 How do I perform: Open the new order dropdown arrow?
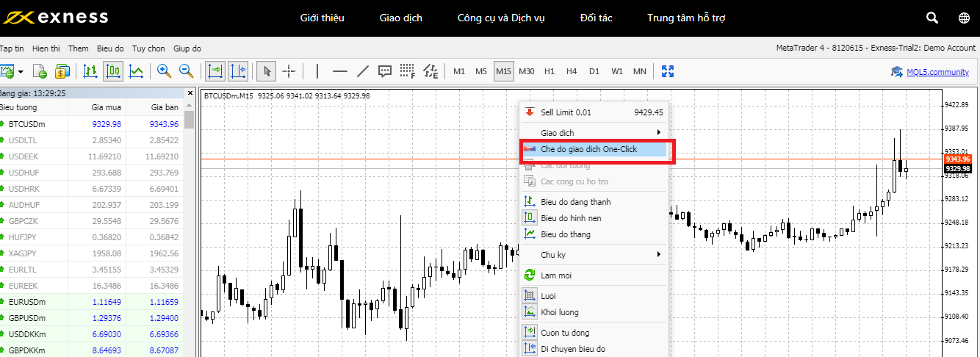pos(21,72)
